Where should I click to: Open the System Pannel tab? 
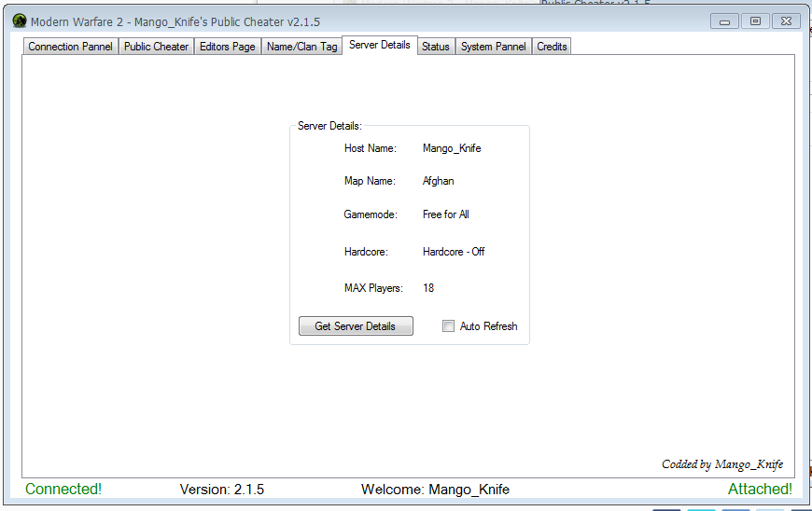coord(494,47)
